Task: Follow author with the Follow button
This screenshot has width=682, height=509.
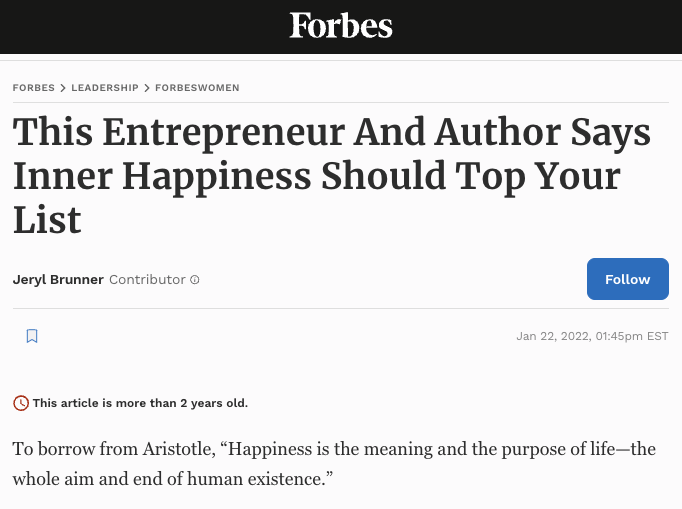Action: tap(628, 279)
